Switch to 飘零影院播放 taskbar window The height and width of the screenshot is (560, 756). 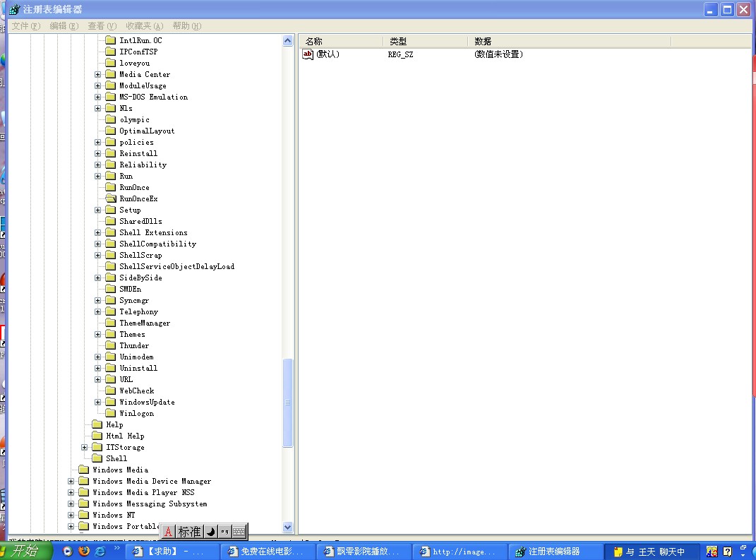[364, 552]
